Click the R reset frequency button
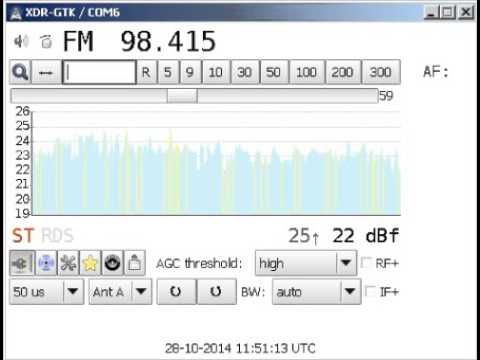The height and width of the screenshot is (360, 480). point(146,72)
